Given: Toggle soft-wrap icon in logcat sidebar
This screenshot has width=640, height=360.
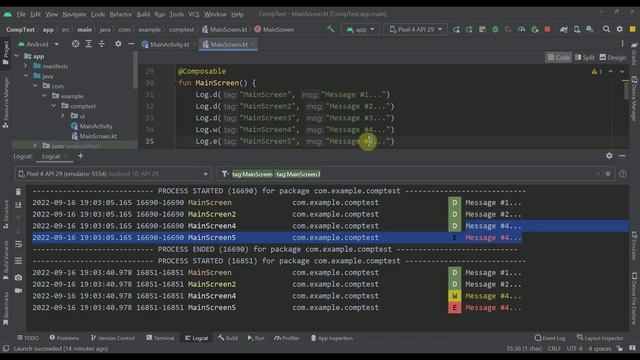Looking at the screenshot, I should [x=18, y=244].
